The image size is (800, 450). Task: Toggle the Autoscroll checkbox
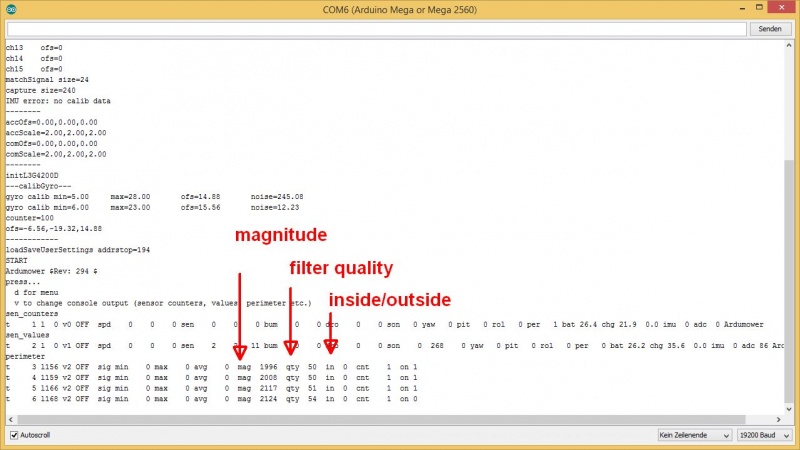click(14, 435)
